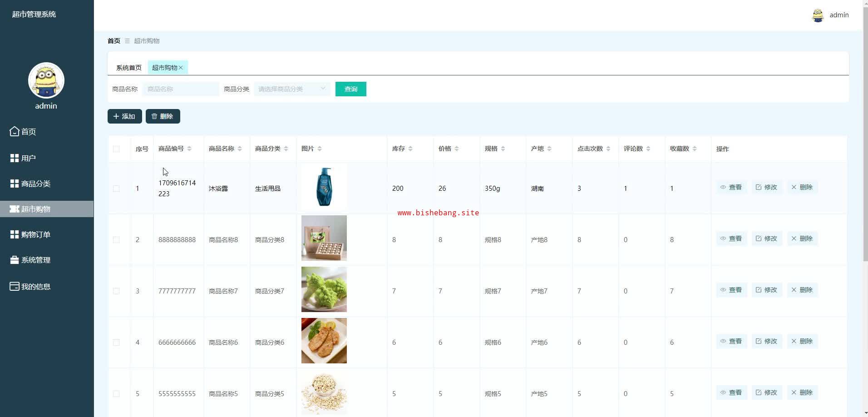Sort by 库存 column sort arrows
Image resolution: width=868 pixels, height=417 pixels.
410,149
